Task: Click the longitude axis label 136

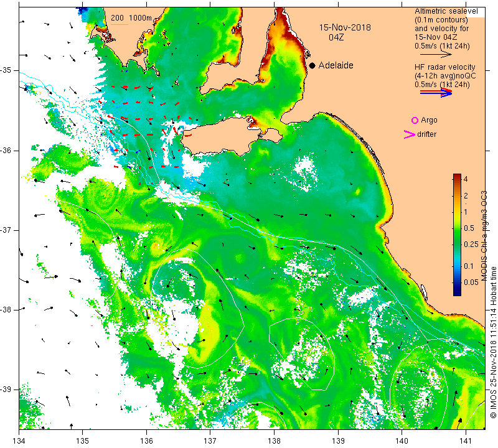Action: 146,441
